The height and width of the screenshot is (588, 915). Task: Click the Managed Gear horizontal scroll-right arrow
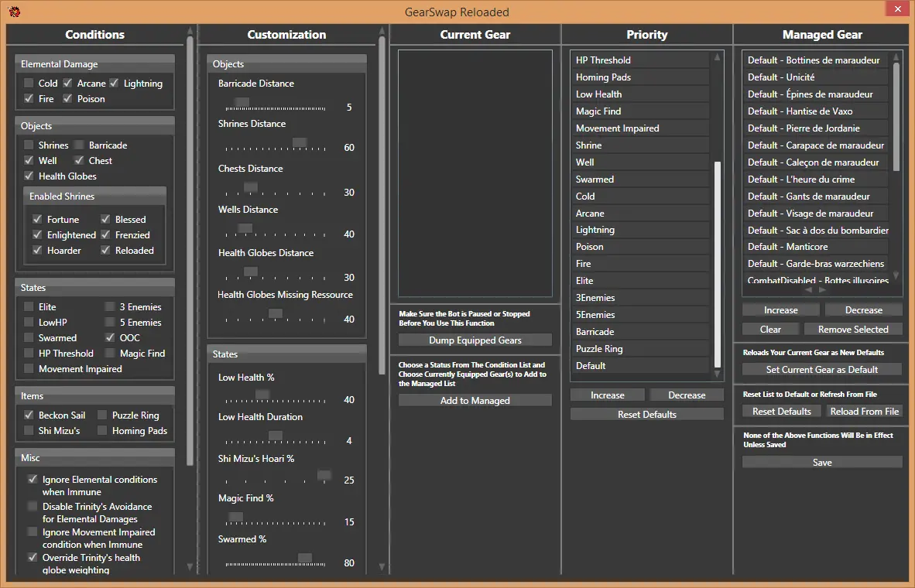pyautogui.click(x=823, y=290)
